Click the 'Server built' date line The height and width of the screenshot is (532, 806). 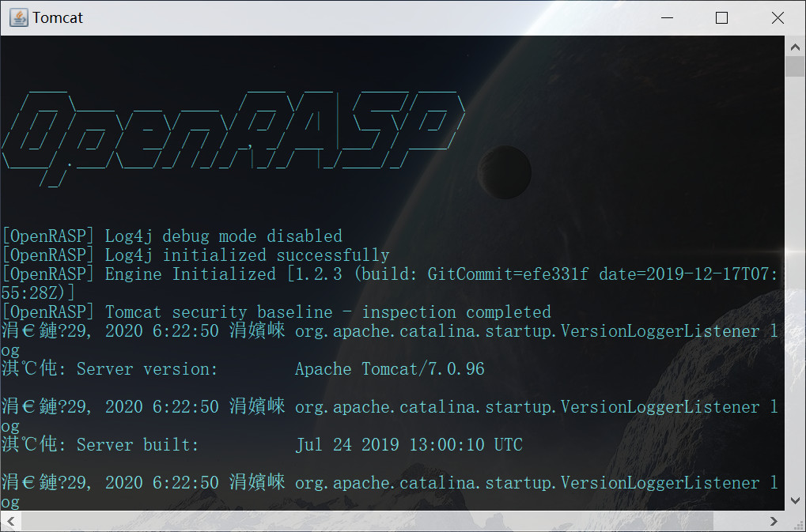pos(262,445)
